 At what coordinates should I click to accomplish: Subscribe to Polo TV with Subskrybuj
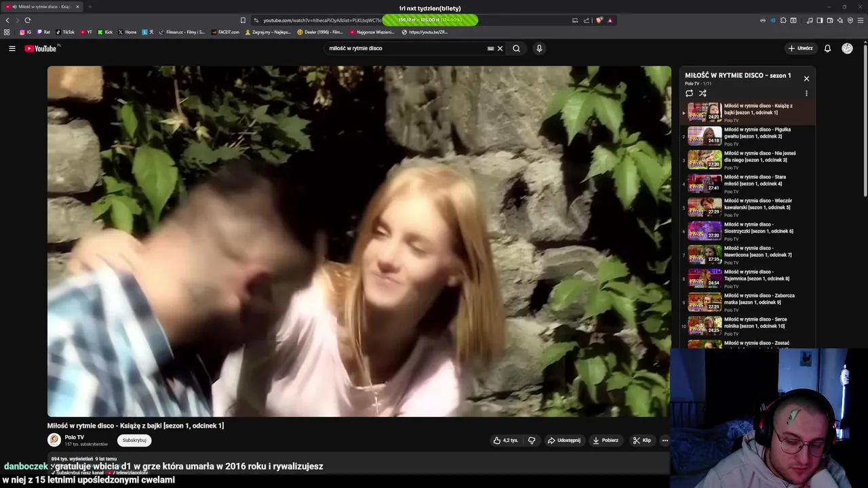(134, 440)
